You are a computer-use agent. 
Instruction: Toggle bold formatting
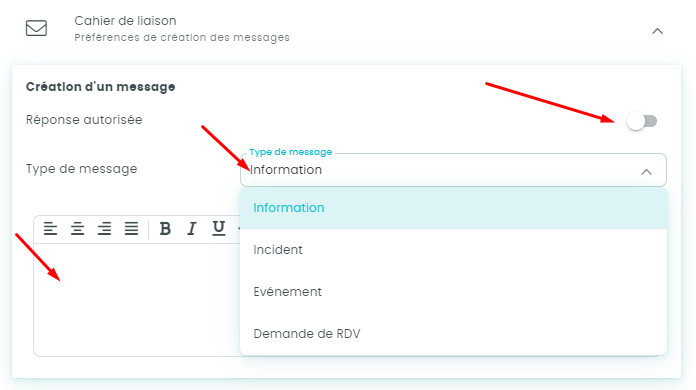(165, 228)
